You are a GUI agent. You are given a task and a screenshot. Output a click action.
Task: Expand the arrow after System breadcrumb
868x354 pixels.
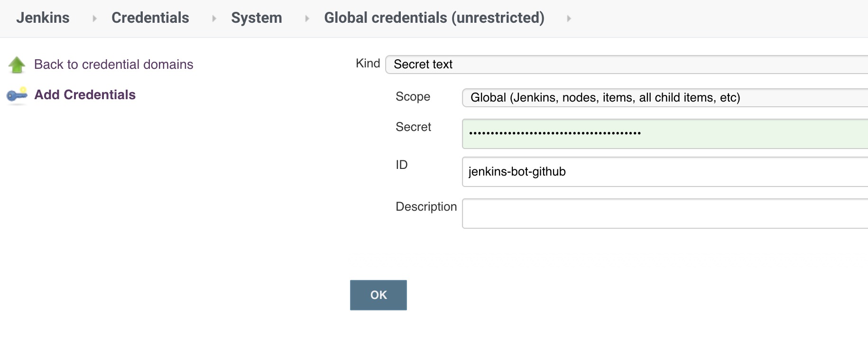point(307,19)
